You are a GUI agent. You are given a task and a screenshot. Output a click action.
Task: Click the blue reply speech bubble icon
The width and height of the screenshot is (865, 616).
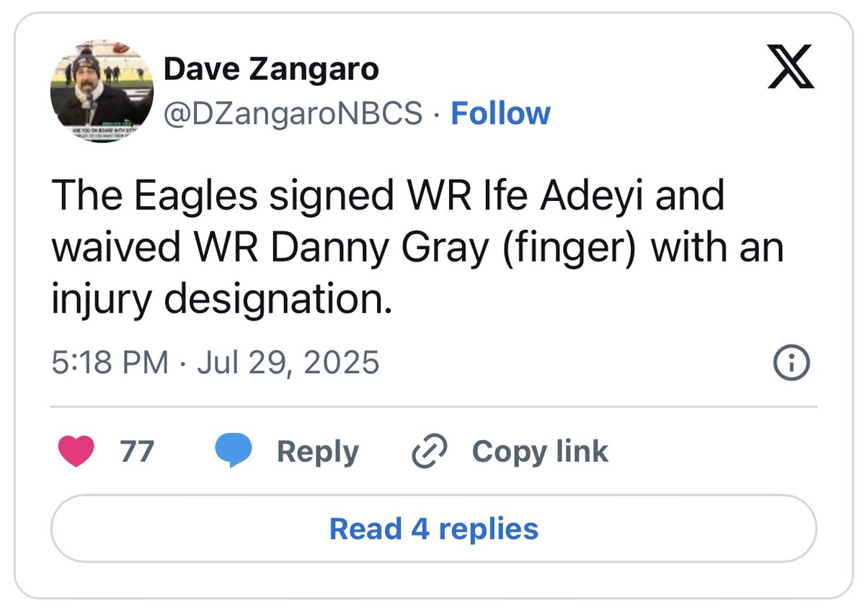[234, 452]
